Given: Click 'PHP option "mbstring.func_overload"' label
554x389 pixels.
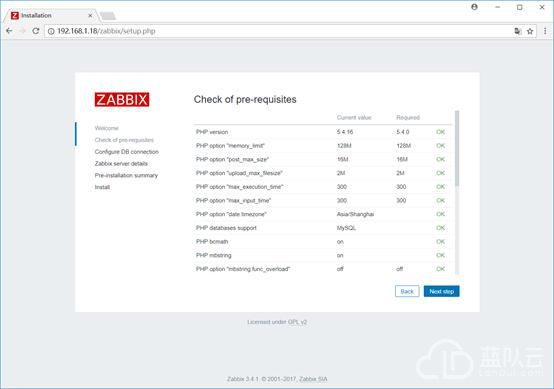Looking at the screenshot, I should click(243, 269).
